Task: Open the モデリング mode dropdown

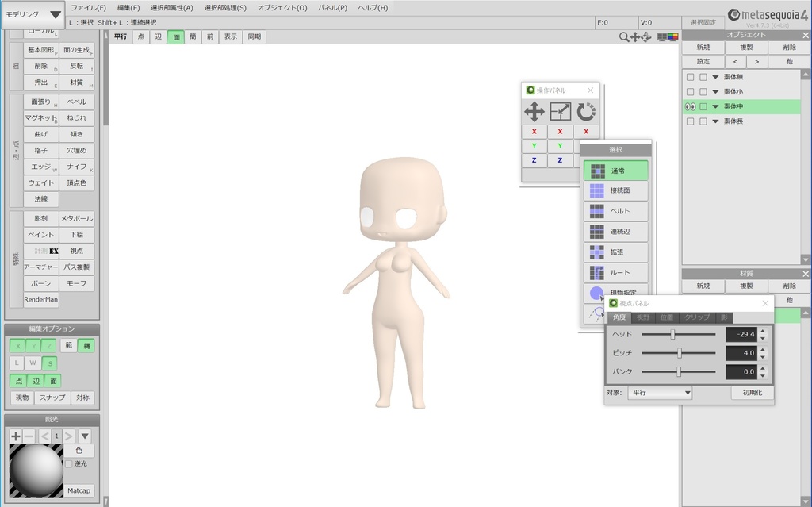Action: coord(33,14)
